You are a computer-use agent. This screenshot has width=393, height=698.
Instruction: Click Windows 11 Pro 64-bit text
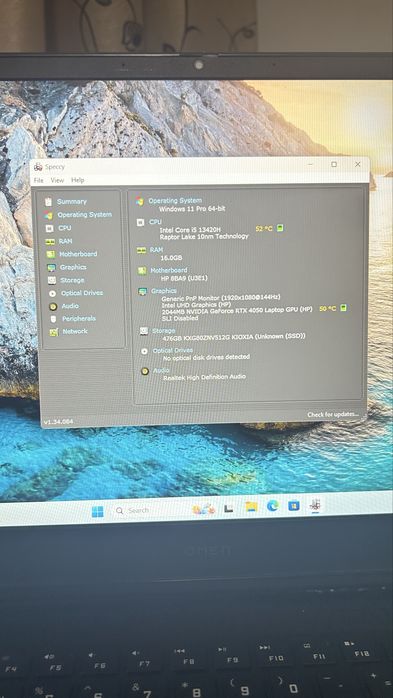192,208
